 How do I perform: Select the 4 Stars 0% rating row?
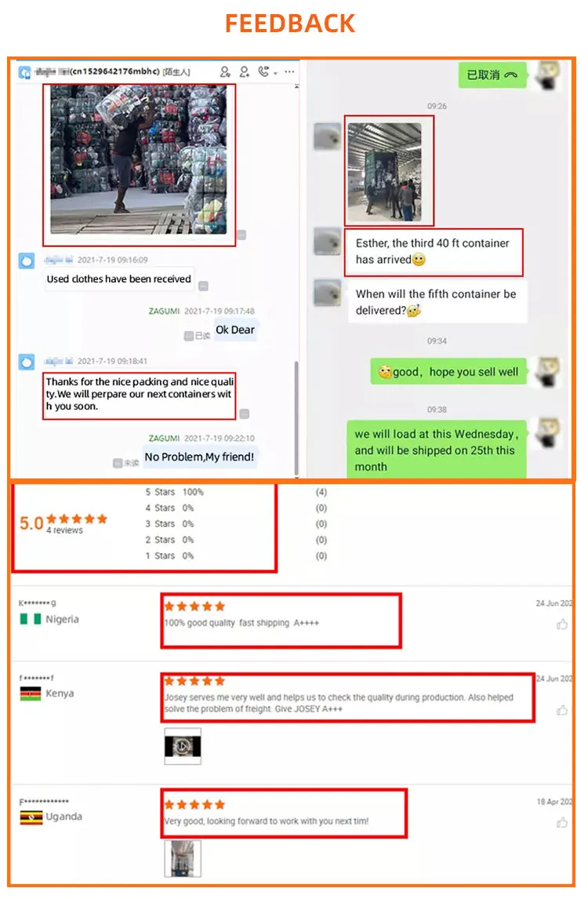click(x=169, y=508)
